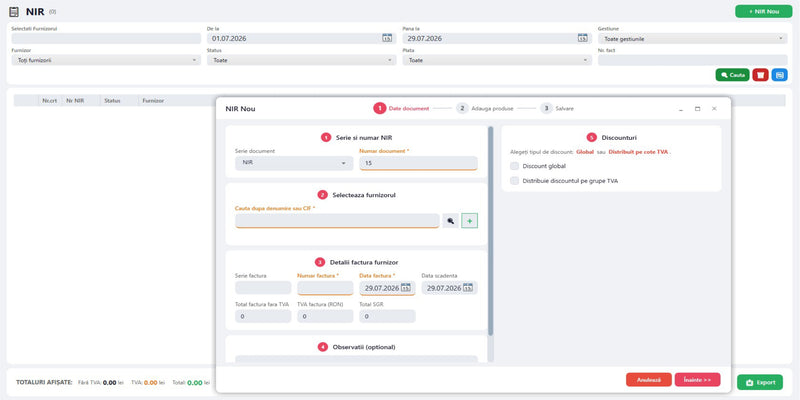Go to step 3 Salvare
The width and height of the screenshot is (800, 400).
(557, 108)
